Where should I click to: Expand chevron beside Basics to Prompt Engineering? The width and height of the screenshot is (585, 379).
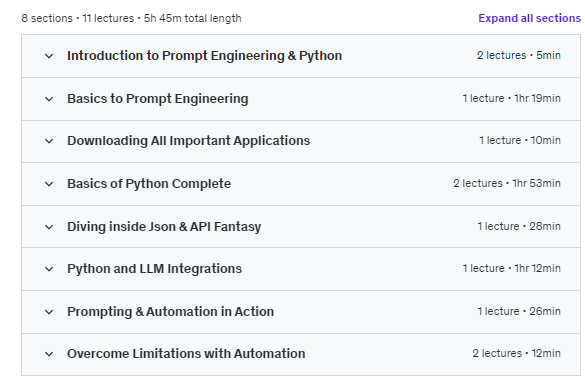(x=49, y=99)
